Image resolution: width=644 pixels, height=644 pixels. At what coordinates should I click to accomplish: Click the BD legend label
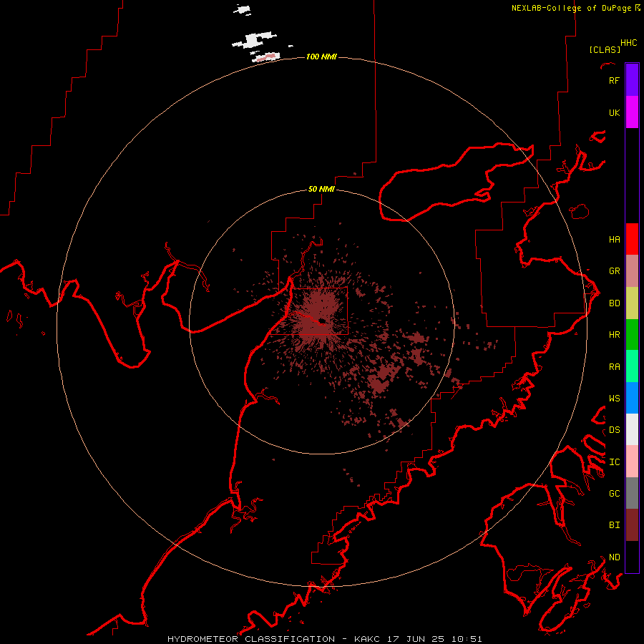pyautogui.click(x=614, y=303)
